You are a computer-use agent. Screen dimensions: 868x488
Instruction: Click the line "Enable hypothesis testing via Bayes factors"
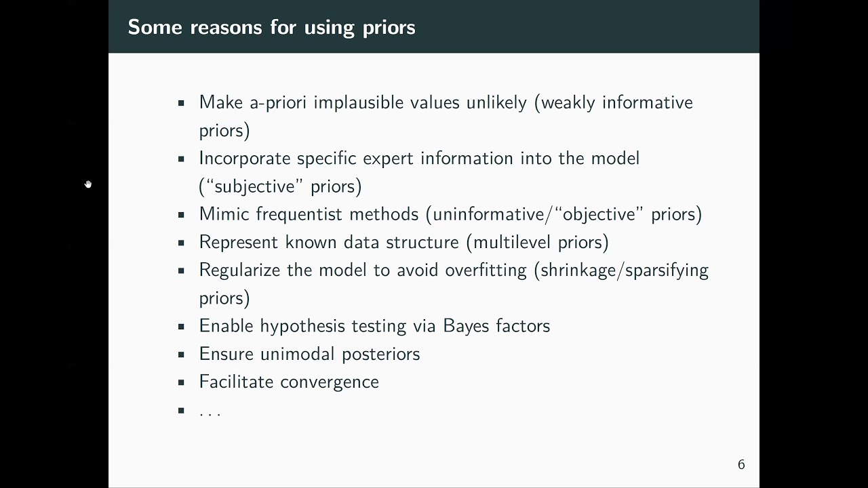pos(374,326)
